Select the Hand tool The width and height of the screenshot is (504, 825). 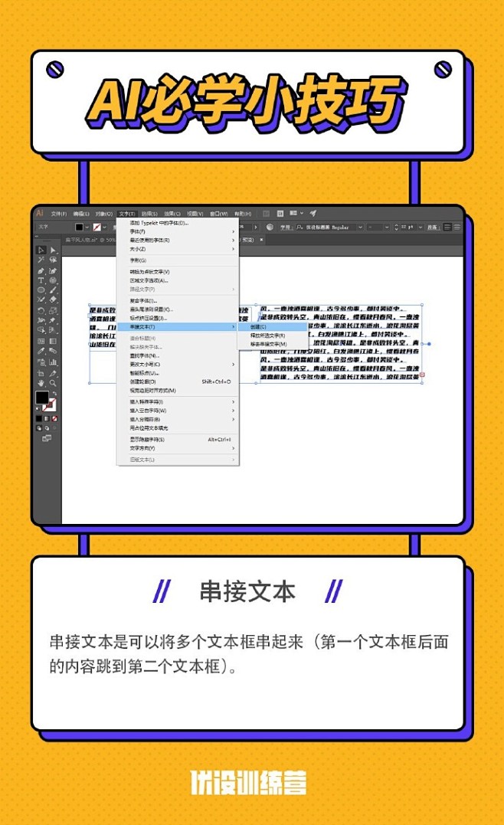(x=41, y=383)
